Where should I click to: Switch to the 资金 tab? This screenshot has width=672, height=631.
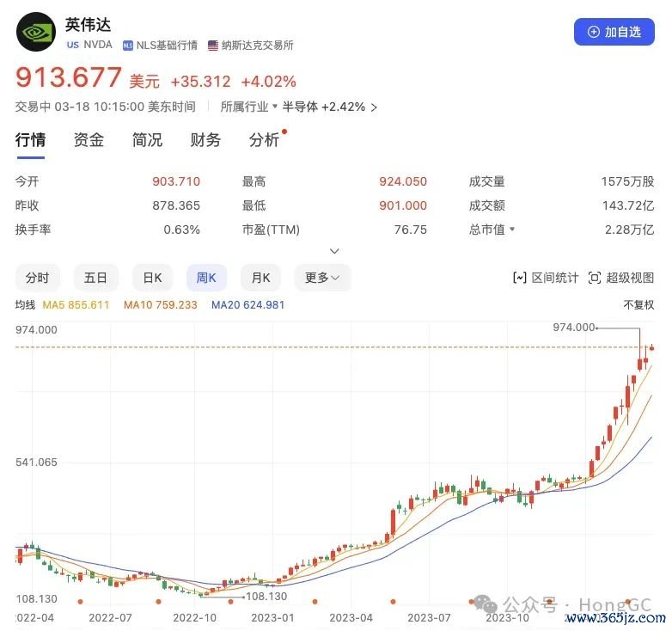pos(89,140)
